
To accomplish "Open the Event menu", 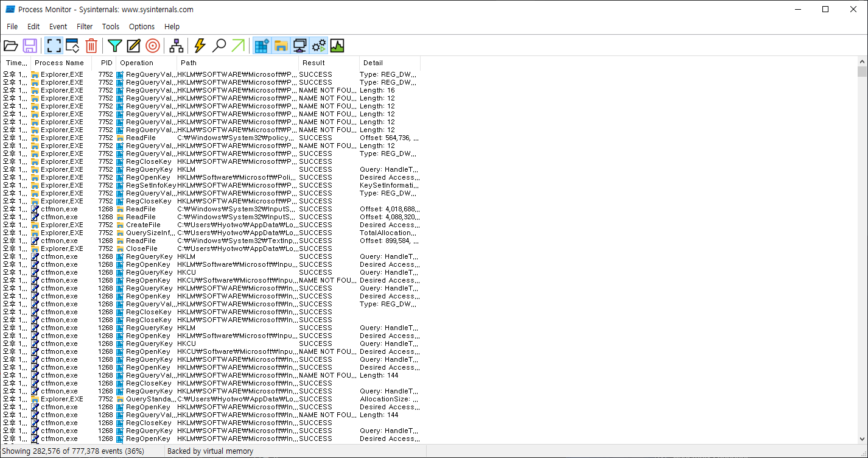I will (58, 26).
